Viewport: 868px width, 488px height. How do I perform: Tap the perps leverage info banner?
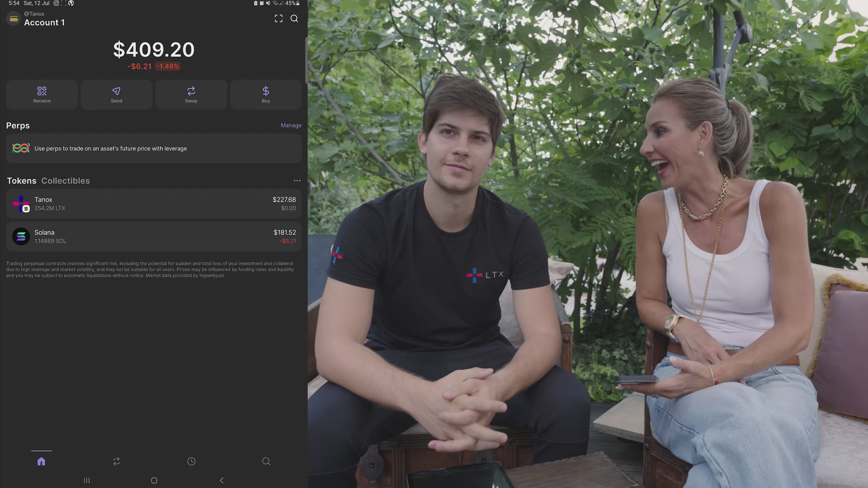(x=154, y=148)
